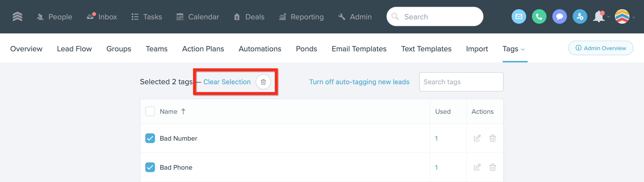
Task: Open the notifications bell icon
Action: pyautogui.click(x=599, y=17)
